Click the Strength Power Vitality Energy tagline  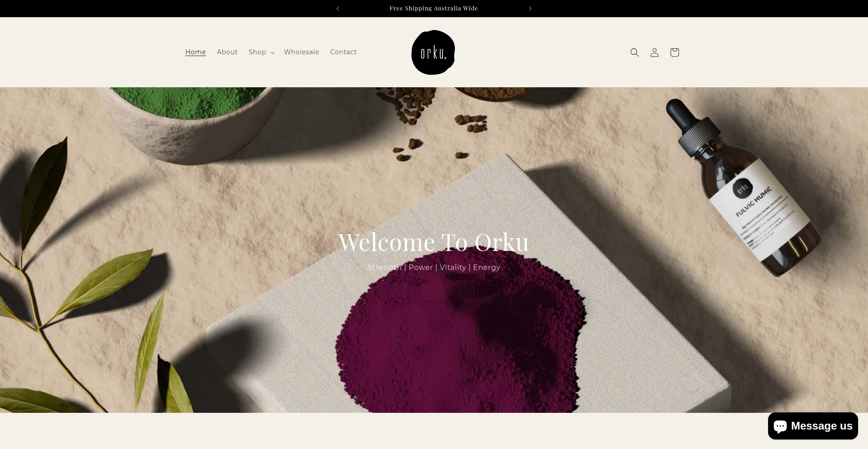click(x=434, y=267)
